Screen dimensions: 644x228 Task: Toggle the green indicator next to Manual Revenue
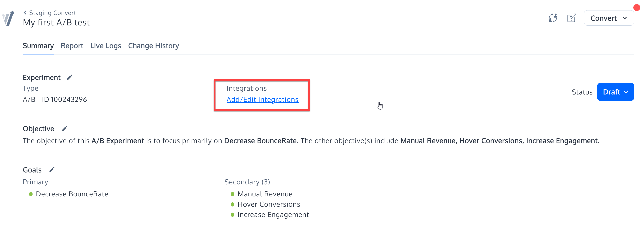232,194
